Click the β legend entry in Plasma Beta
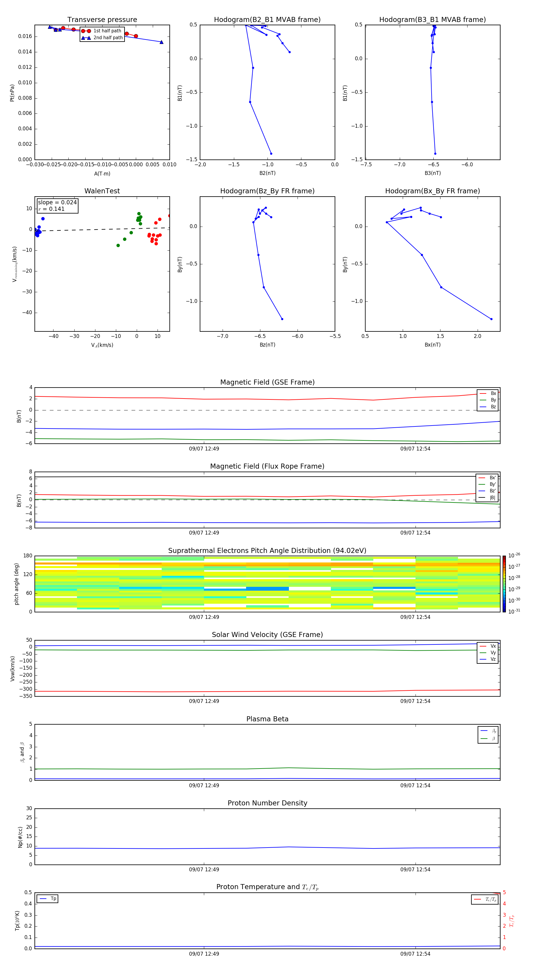Viewport: 535px width, 980px height. [488, 739]
